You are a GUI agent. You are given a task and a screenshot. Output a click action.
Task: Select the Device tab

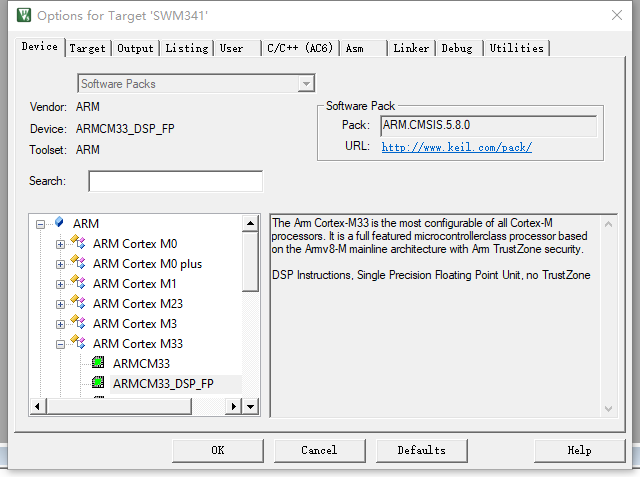coord(40,47)
